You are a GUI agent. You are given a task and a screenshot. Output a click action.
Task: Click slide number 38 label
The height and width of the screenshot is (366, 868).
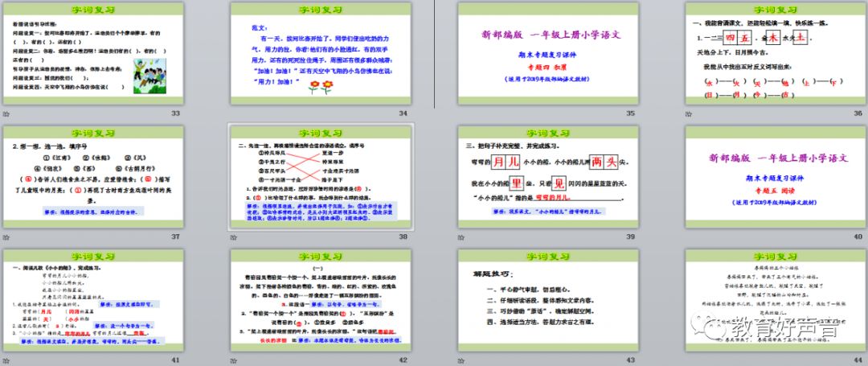pos(403,237)
